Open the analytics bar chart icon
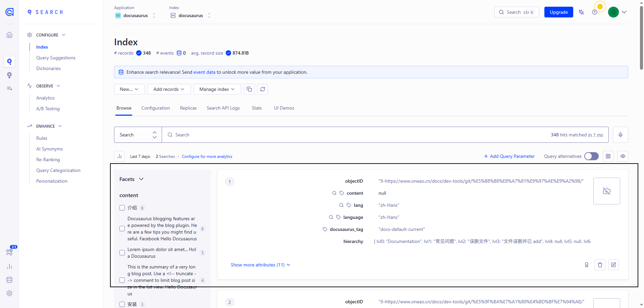The width and height of the screenshot is (644, 308). pyautogui.click(x=119, y=156)
